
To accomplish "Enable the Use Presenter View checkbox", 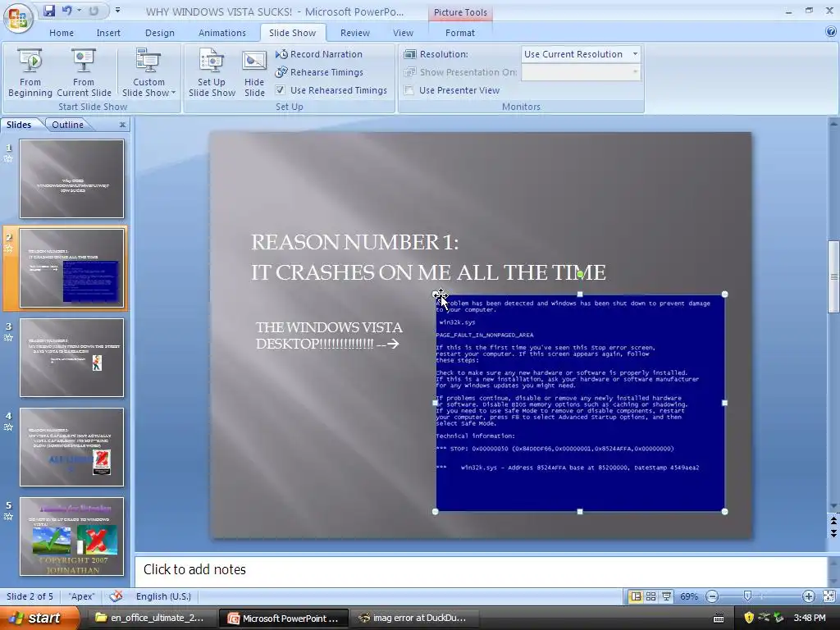I will click(409, 90).
